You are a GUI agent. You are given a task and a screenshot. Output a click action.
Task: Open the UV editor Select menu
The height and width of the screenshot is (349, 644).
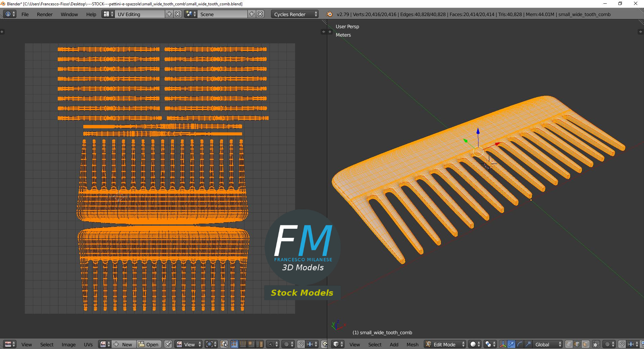tap(47, 345)
